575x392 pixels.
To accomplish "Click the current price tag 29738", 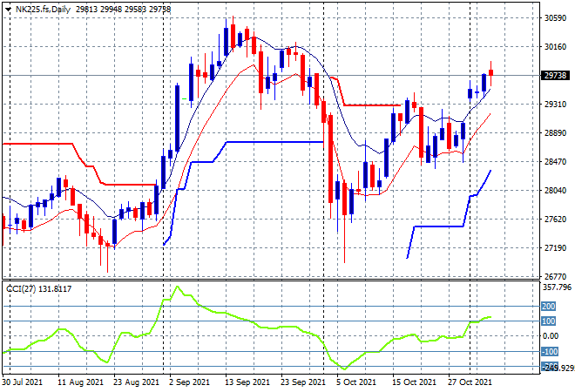I will pos(556,76).
